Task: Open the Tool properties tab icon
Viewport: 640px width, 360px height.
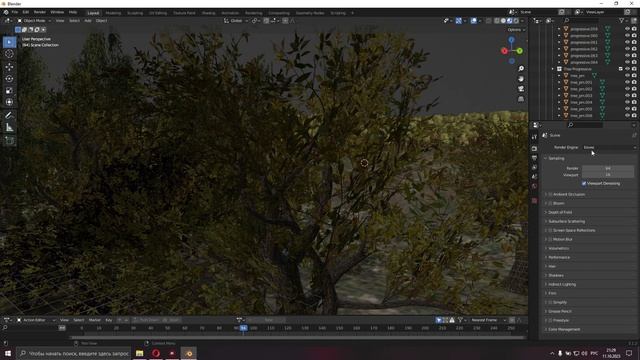Action: coord(534,138)
